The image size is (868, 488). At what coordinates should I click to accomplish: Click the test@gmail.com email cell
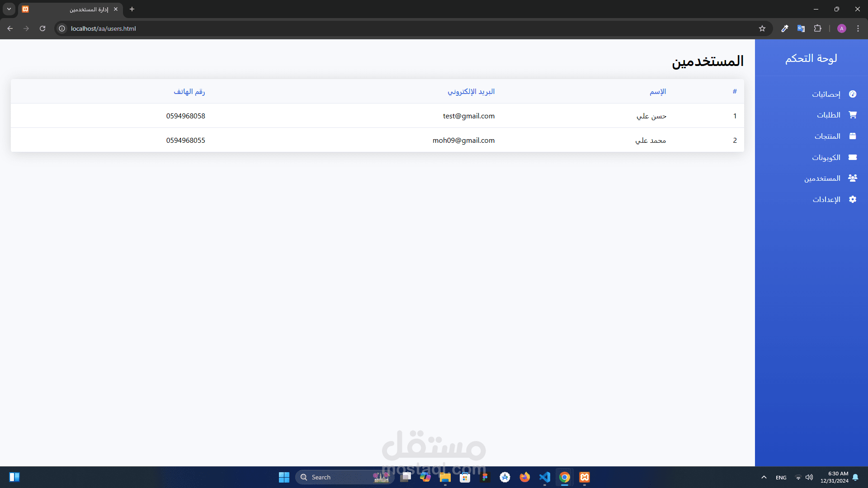pos(468,116)
